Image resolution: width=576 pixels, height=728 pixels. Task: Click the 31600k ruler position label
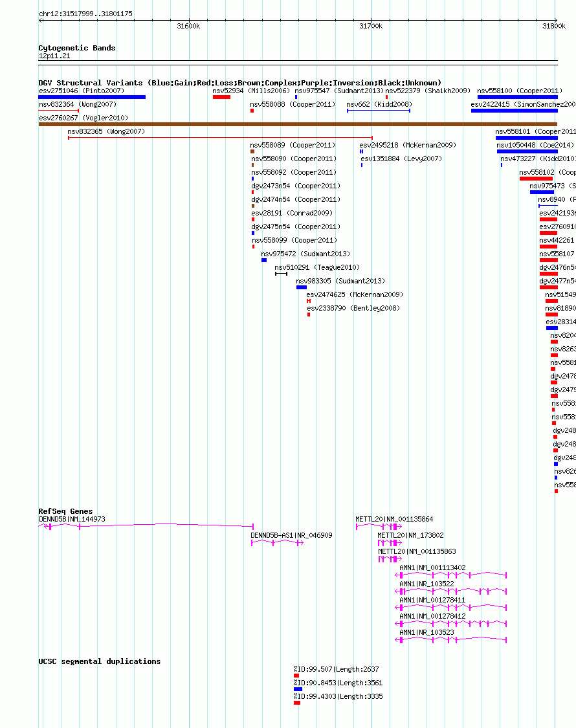tap(188, 27)
